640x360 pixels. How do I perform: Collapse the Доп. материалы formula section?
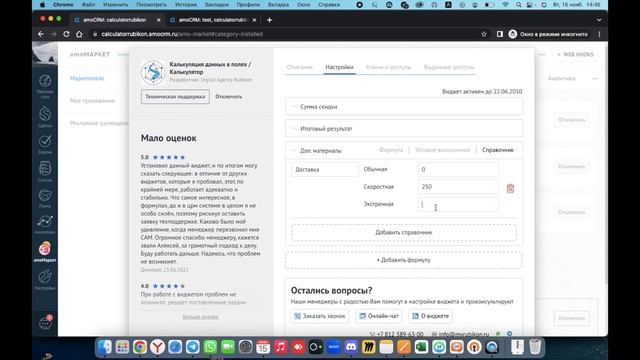pos(293,151)
